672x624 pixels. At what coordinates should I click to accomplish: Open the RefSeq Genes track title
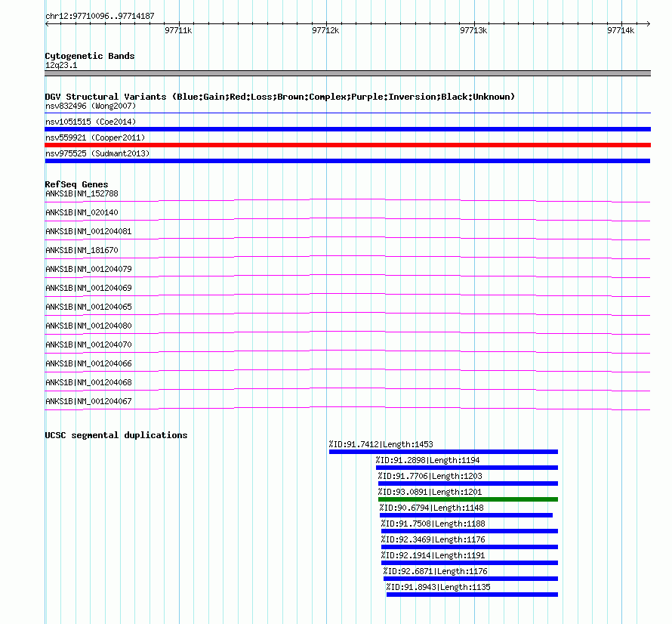tap(77, 184)
